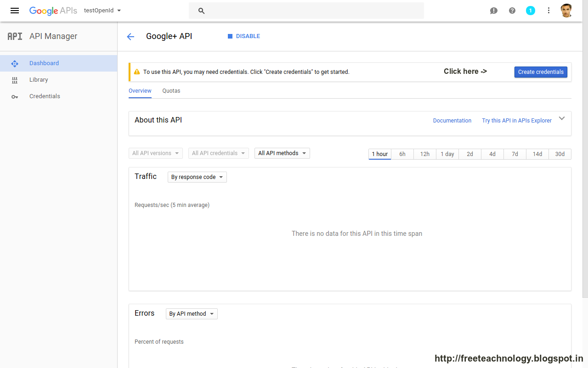588x368 pixels.
Task: Open the hamburger navigation menu
Action: click(15, 11)
